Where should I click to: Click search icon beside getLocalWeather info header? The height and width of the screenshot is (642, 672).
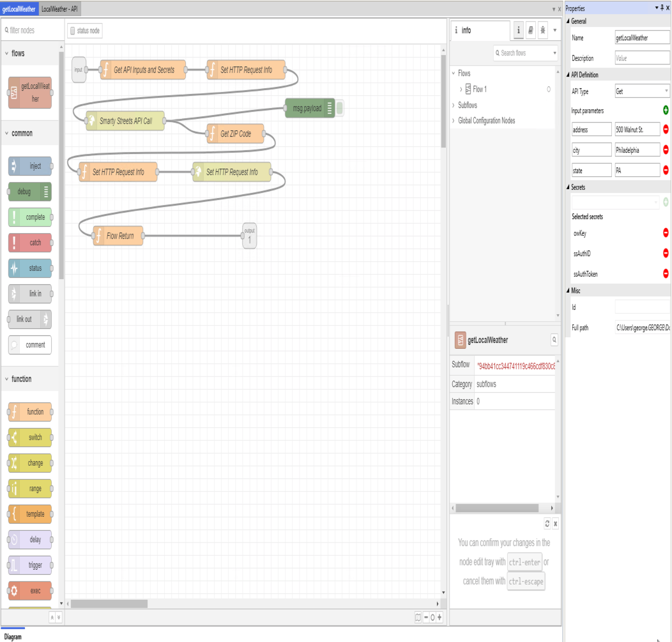[554, 340]
